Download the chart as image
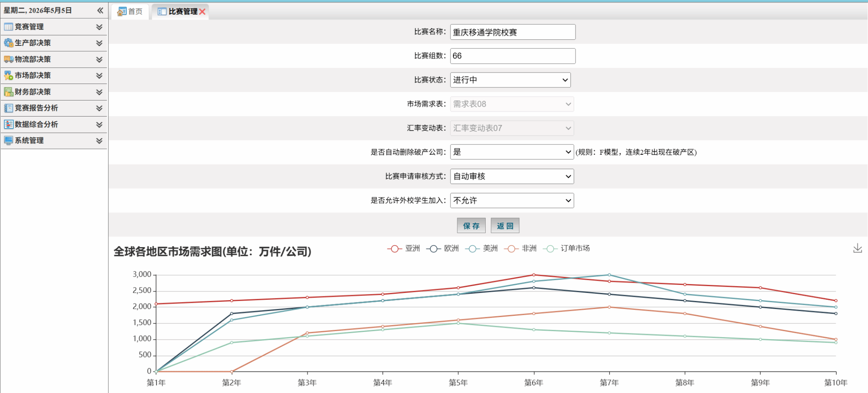Viewport: 868px width, 393px height. (x=857, y=248)
